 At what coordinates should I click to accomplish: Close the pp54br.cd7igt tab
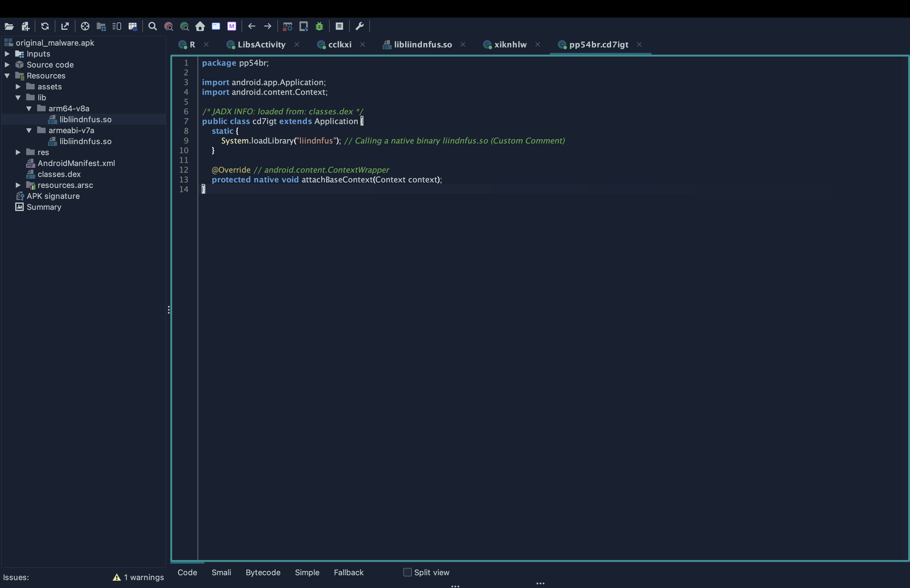(639, 45)
